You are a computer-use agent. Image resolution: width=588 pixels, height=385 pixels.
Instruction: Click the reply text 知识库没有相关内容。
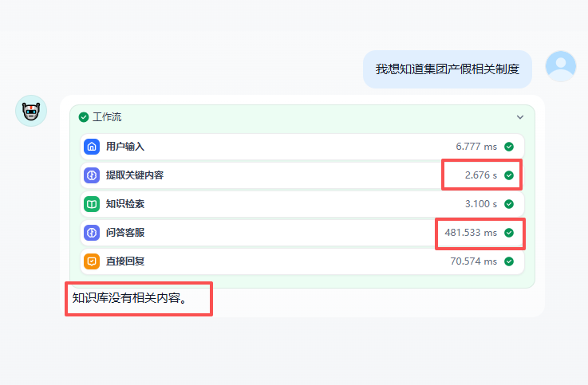pyautogui.click(x=129, y=298)
